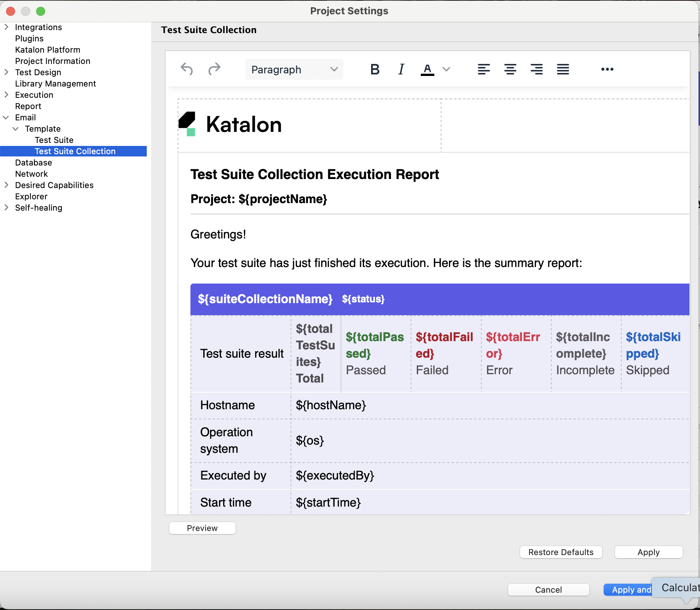Open Katalon Platform settings

click(48, 50)
